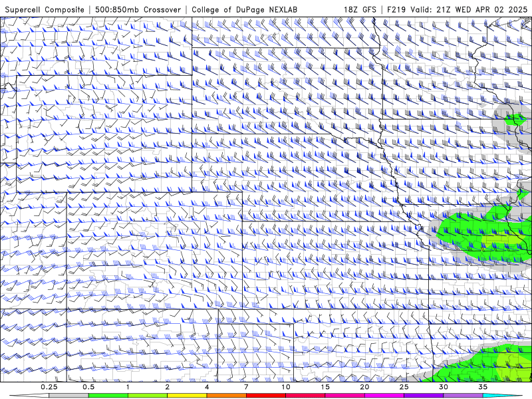Click the 'F219' forecast hour text

tap(396, 10)
